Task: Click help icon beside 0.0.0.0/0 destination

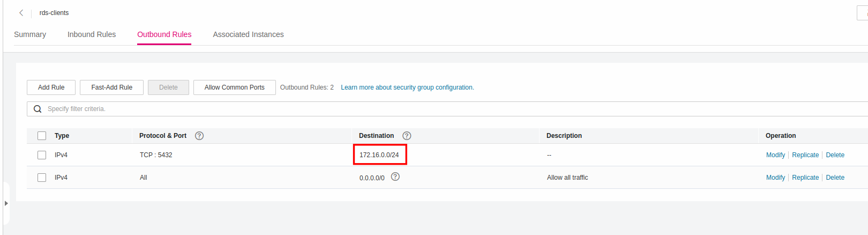Action: tap(395, 177)
